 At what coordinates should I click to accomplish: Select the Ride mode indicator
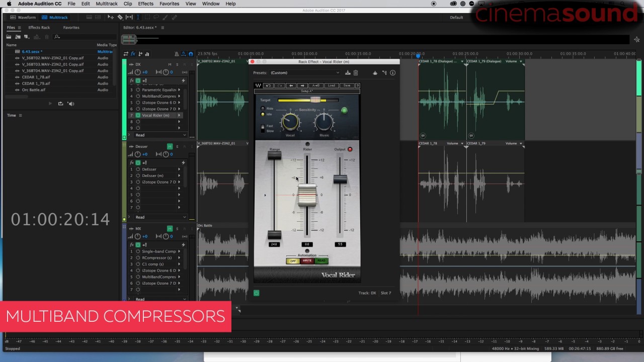(263, 109)
